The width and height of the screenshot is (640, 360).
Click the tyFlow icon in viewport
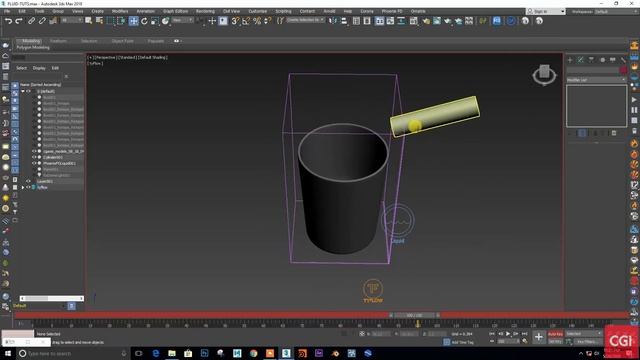tap(373, 291)
